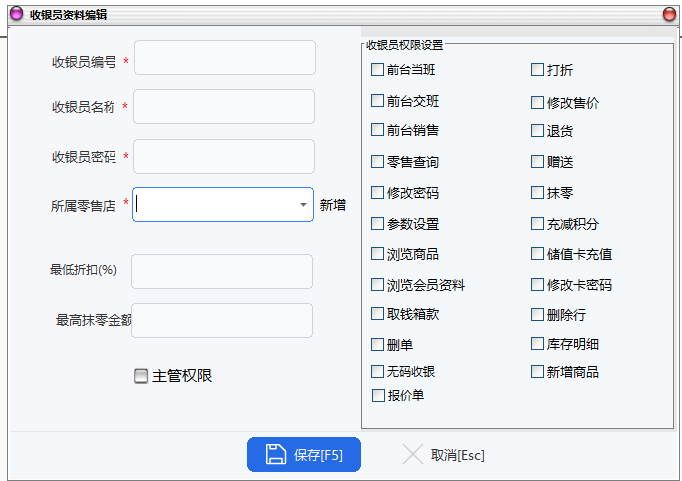682x481 pixels.
Task: Click the save floppy disk icon
Action: (x=276, y=454)
